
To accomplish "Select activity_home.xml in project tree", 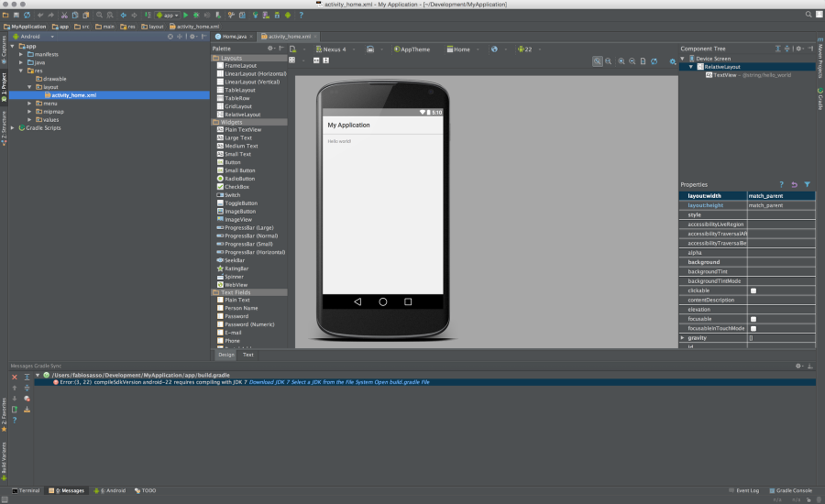I will (x=73, y=95).
